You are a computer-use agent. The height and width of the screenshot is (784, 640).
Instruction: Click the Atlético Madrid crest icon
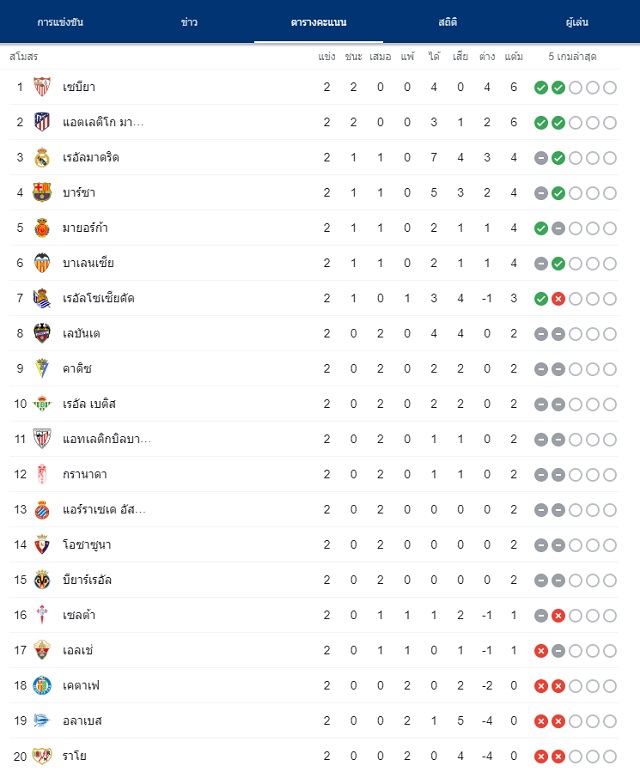[x=42, y=122]
